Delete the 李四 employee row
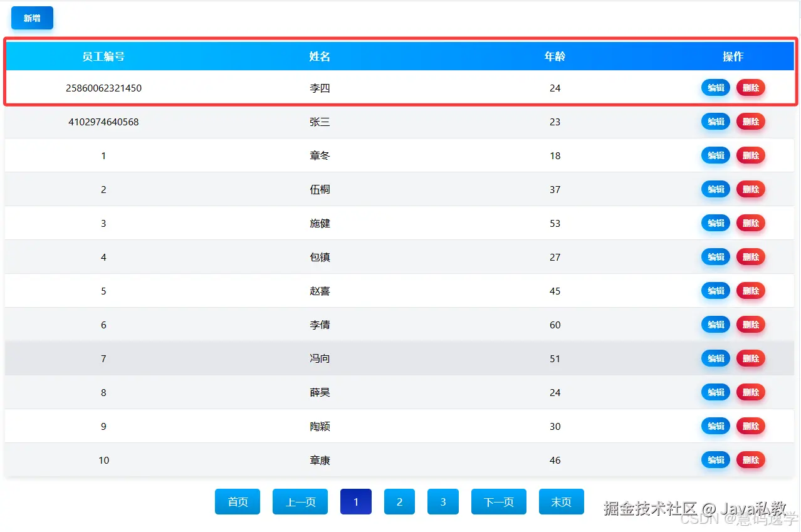 [751, 88]
